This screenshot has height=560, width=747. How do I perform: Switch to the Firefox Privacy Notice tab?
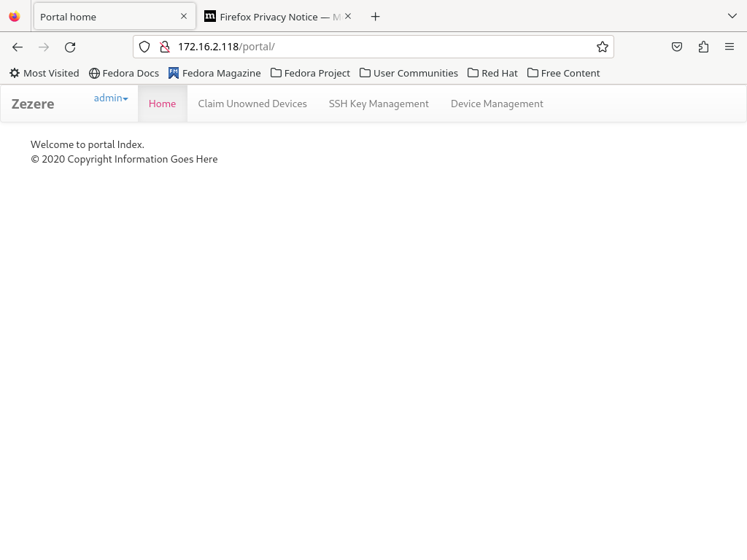pos(279,17)
